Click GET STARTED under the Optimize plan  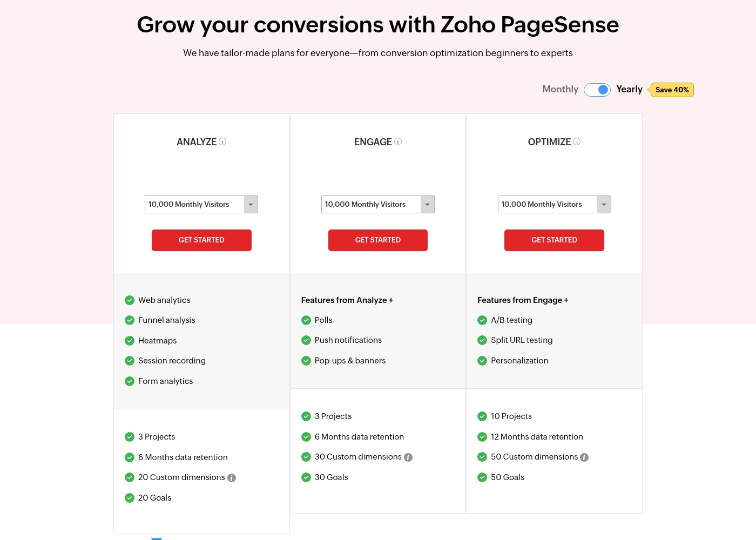[554, 240]
